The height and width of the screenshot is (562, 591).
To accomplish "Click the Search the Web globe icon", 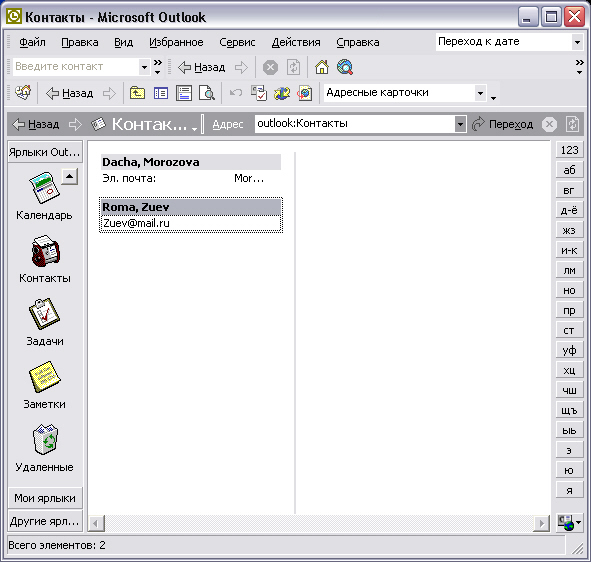I will click(345, 67).
